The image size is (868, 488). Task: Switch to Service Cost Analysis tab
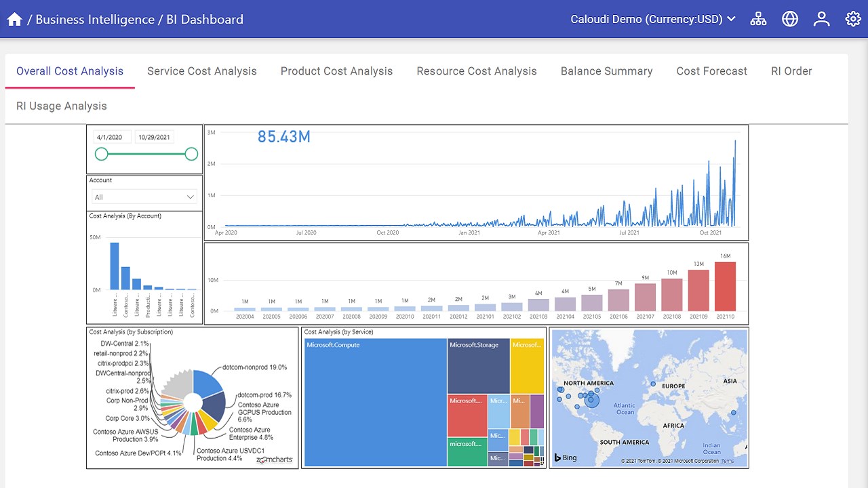[202, 71]
